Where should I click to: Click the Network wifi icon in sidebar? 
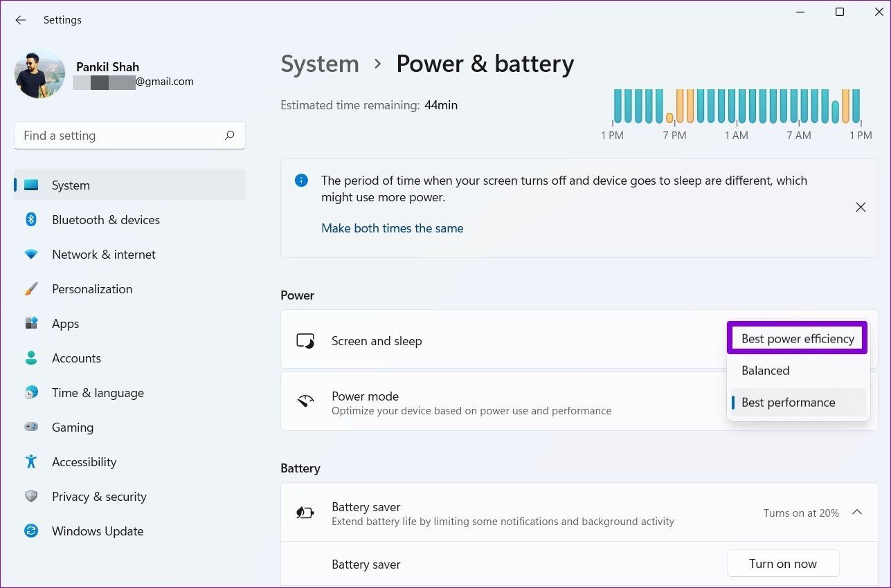[31, 255]
